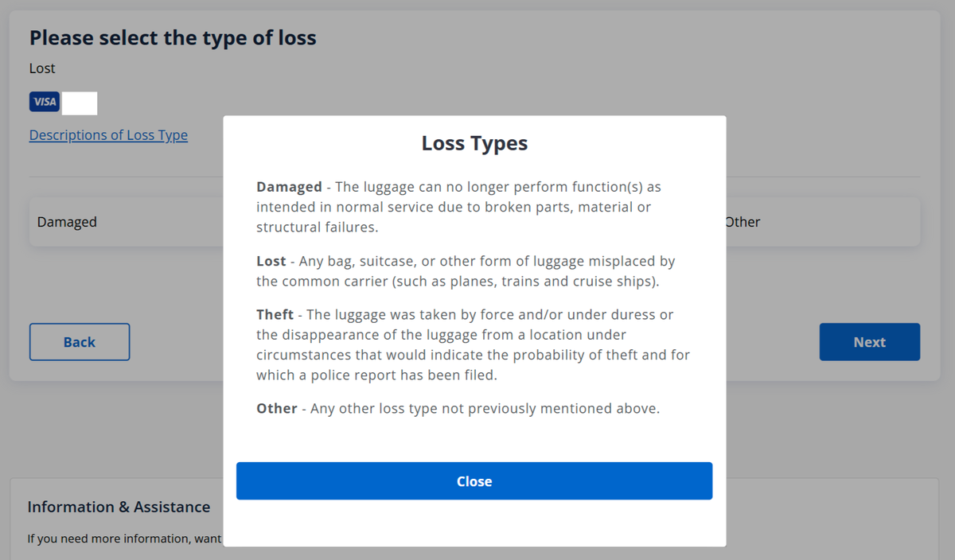This screenshot has height=560, width=955.
Task: Click the Loss Types dialog heading
Action: point(474,143)
